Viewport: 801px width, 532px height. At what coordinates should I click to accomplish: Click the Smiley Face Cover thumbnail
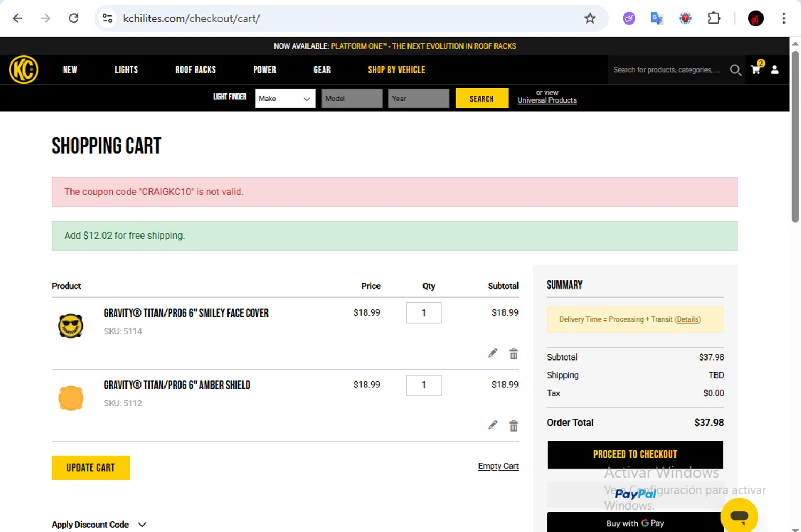tap(70, 326)
